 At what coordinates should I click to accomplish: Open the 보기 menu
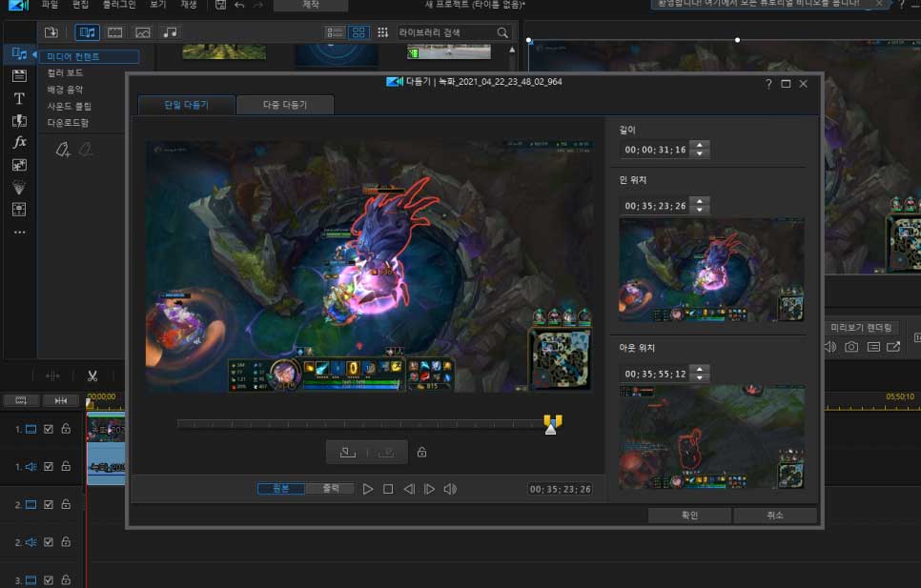158,5
